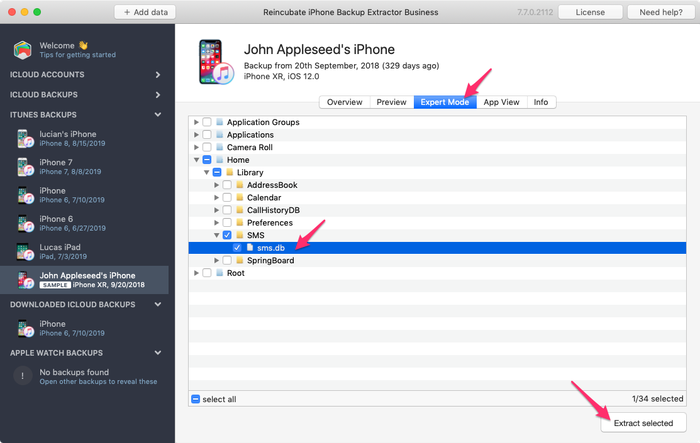Click lucian's iPhone backup device icon
The width and height of the screenshot is (700, 443).
click(x=25, y=138)
